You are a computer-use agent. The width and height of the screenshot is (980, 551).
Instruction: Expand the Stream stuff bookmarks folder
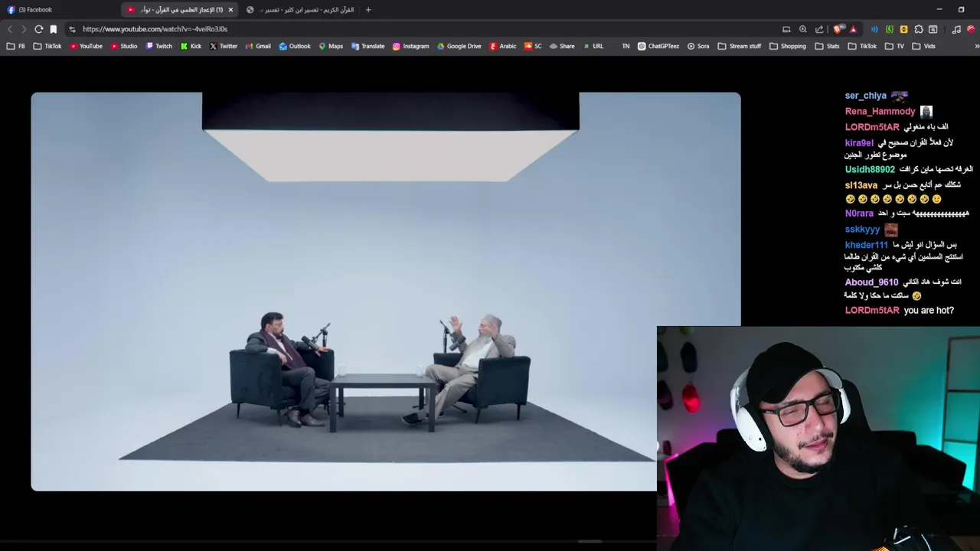tap(739, 46)
